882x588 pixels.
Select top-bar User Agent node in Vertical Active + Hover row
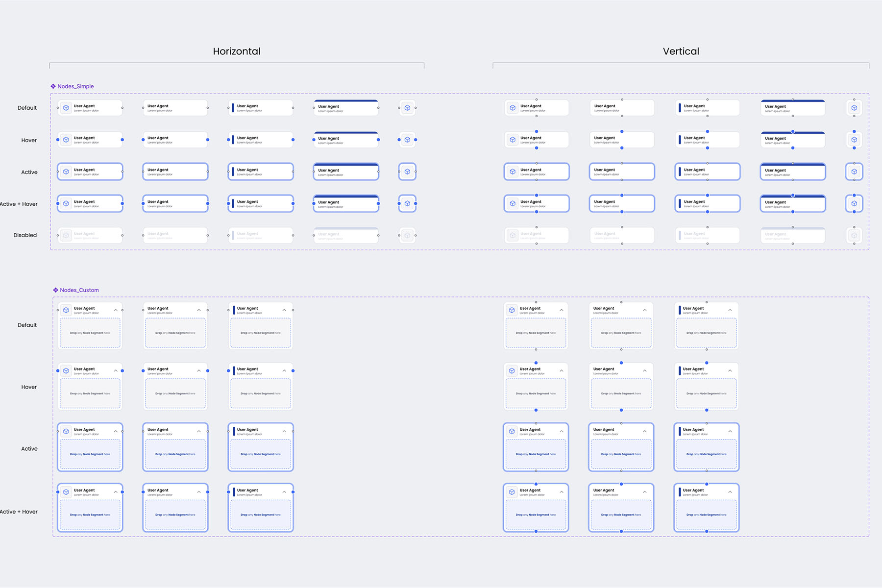tap(793, 203)
